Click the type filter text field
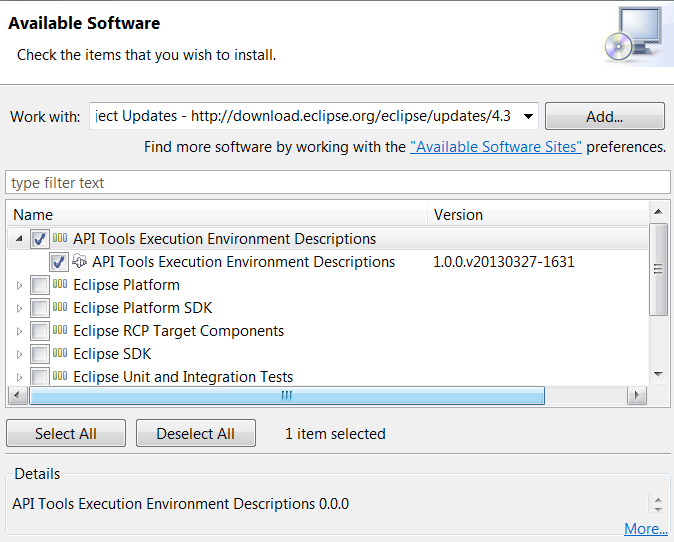Viewport: 674px width, 542px height. click(337, 182)
